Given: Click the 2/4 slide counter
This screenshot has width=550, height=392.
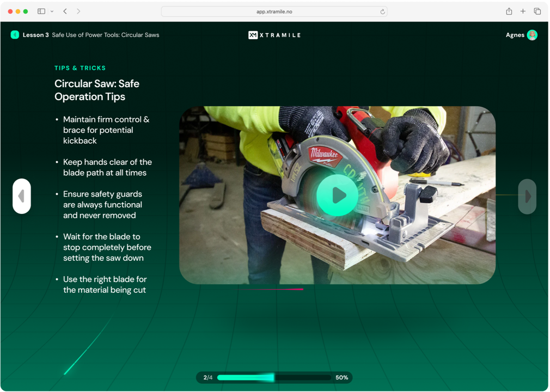Looking at the screenshot, I should coord(208,377).
